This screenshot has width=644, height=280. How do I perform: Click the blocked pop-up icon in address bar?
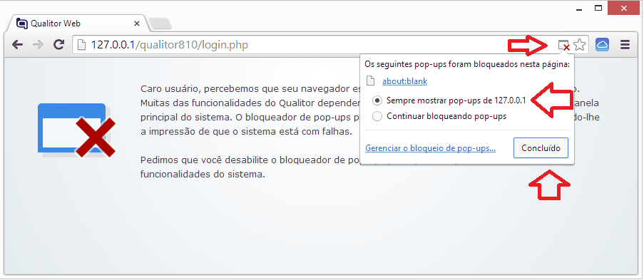pos(563,45)
